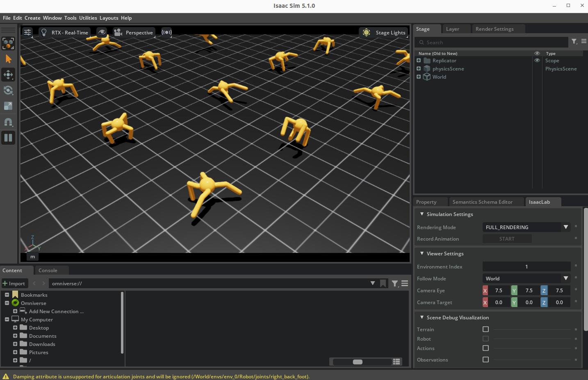
Task: Switch to the Layer tab
Action: pos(453,29)
